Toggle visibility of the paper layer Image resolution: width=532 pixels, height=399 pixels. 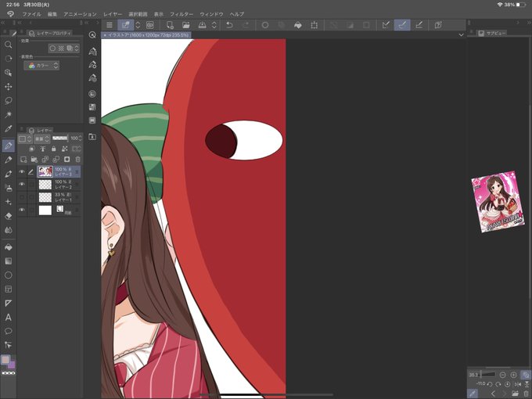[x=22, y=210]
